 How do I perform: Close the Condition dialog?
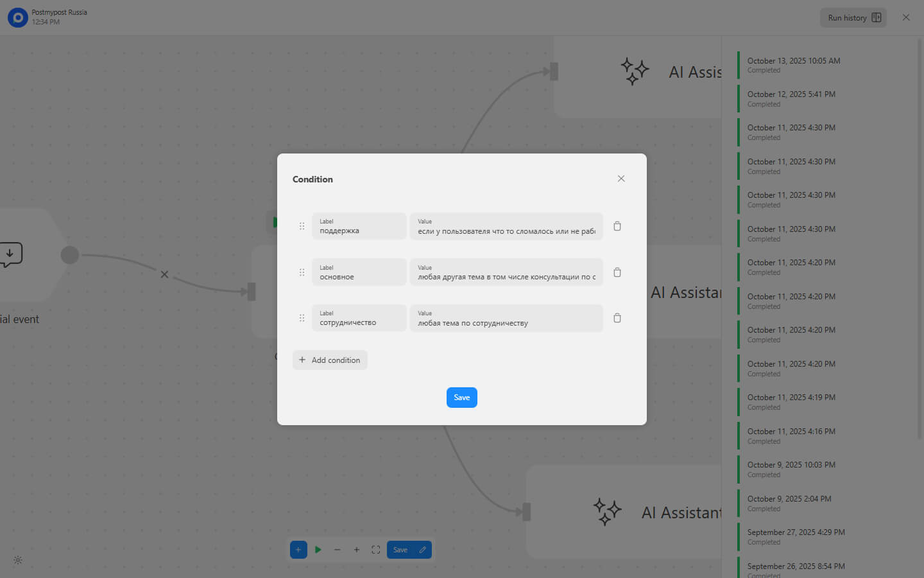click(x=620, y=179)
